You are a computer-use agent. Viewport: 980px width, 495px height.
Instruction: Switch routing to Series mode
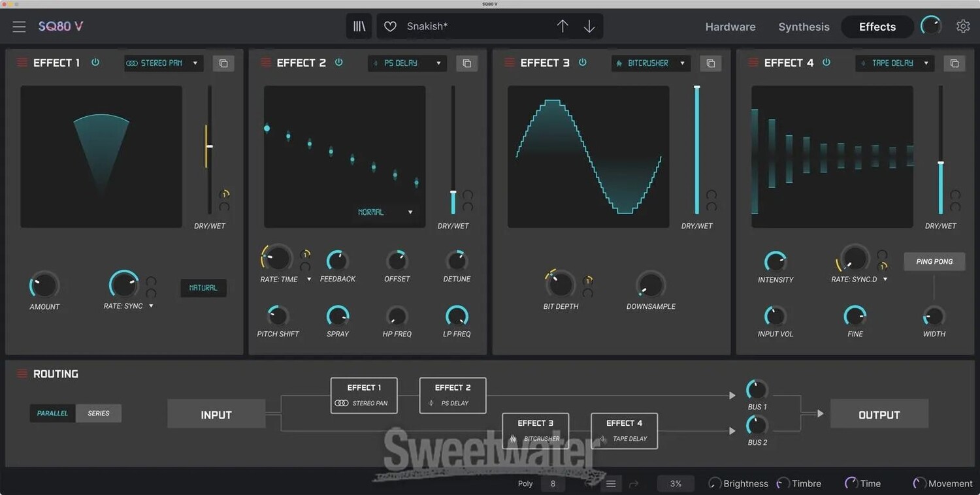[x=99, y=413]
